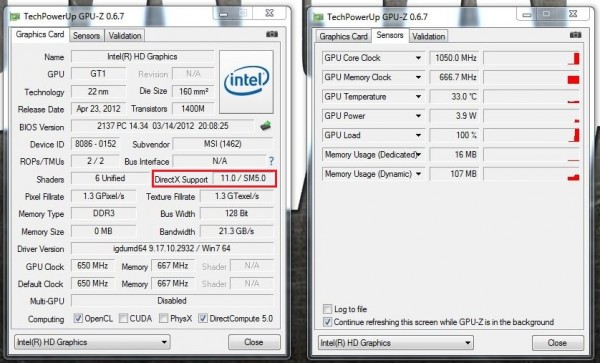Click the Bus Width value 128 Bit
The height and width of the screenshot is (363, 600).
237,213
